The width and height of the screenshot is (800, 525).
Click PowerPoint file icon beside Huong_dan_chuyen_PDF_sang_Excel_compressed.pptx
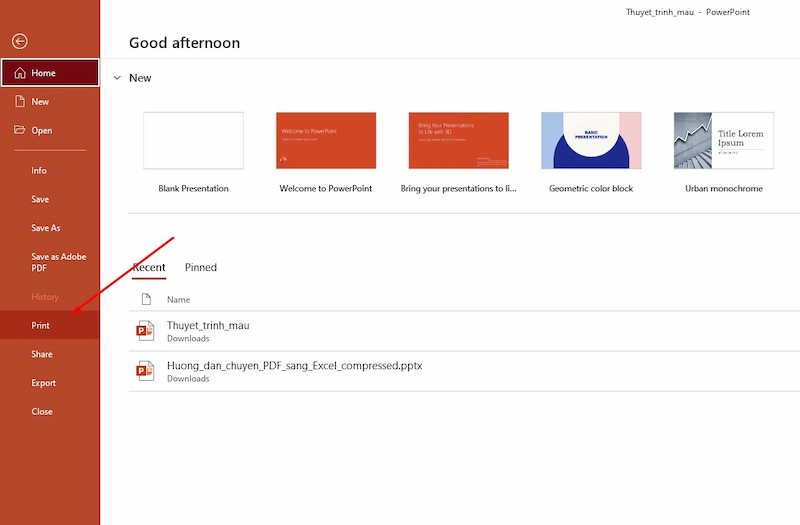click(145, 371)
